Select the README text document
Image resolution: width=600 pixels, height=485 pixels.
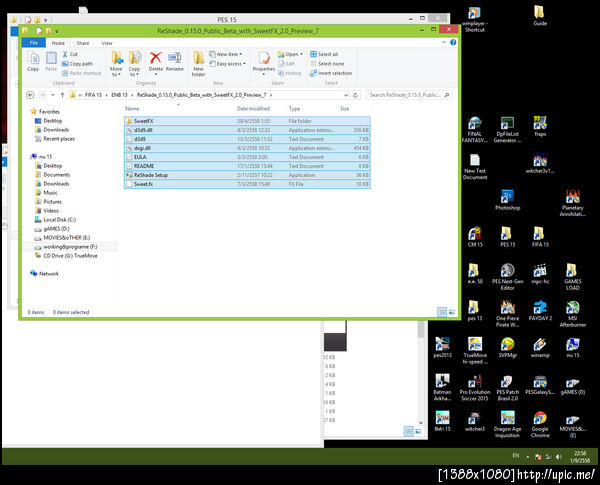[247, 166]
